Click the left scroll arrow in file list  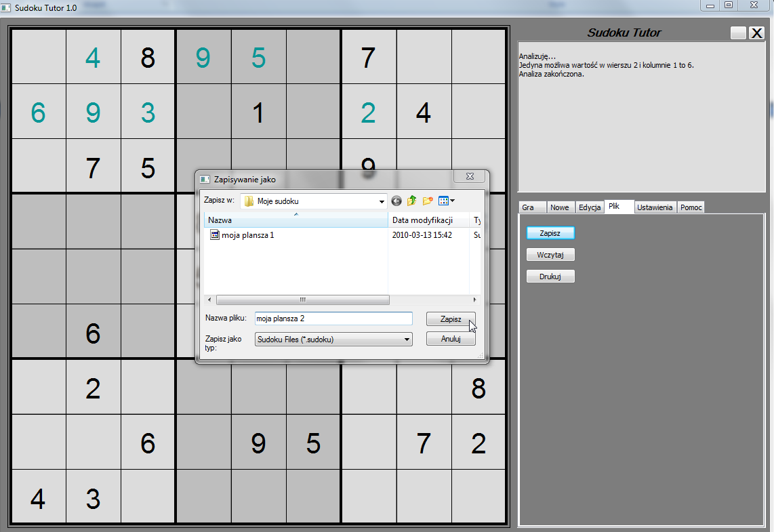[x=209, y=300]
